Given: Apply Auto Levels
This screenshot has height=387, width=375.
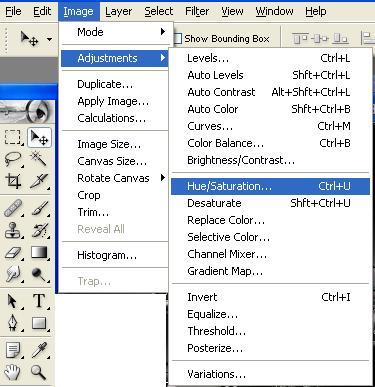Looking at the screenshot, I should click(270, 75).
